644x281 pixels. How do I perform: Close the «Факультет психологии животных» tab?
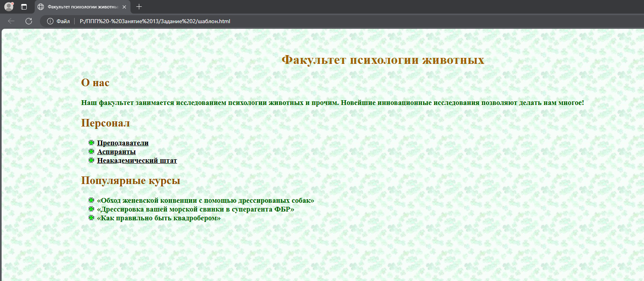point(124,7)
